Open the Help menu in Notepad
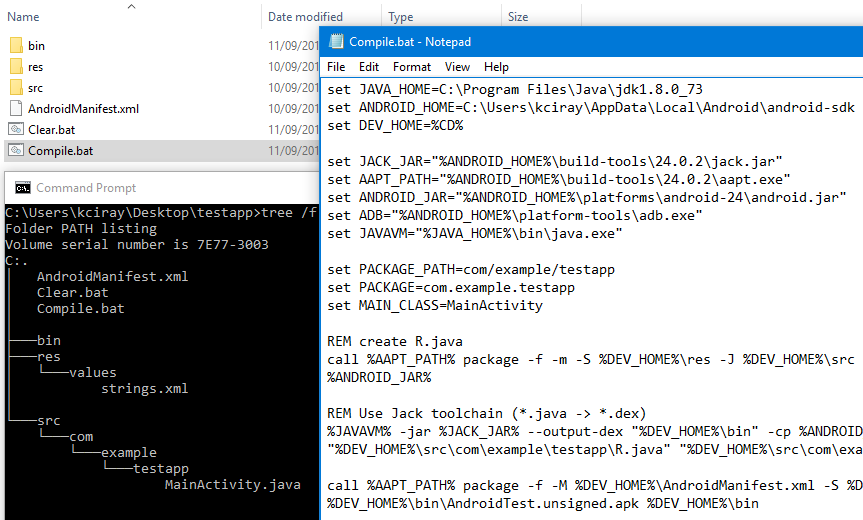This screenshot has height=520, width=863. pos(496,67)
